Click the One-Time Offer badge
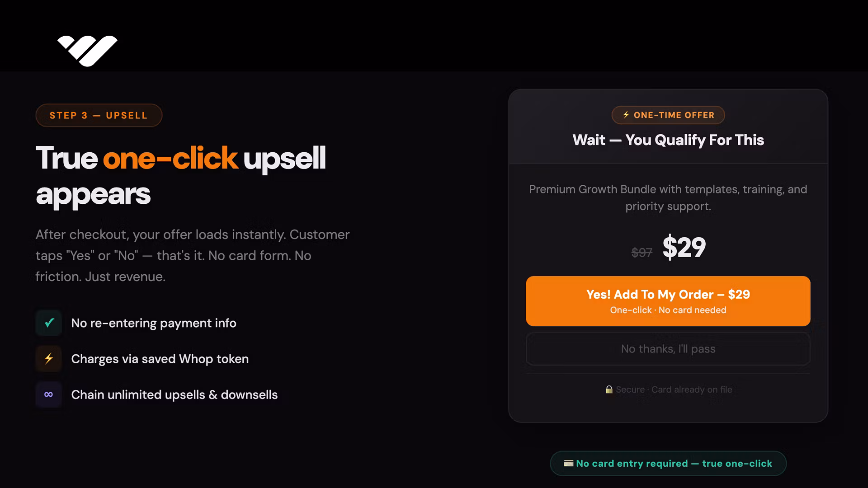 coord(668,115)
